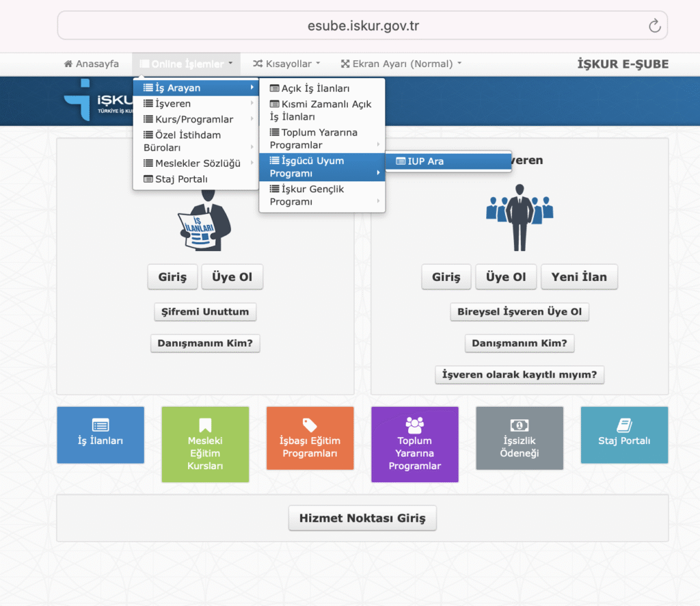The width and height of the screenshot is (700, 606).
Task: Click the Yeni İlan button
Action: pos(579,277)
